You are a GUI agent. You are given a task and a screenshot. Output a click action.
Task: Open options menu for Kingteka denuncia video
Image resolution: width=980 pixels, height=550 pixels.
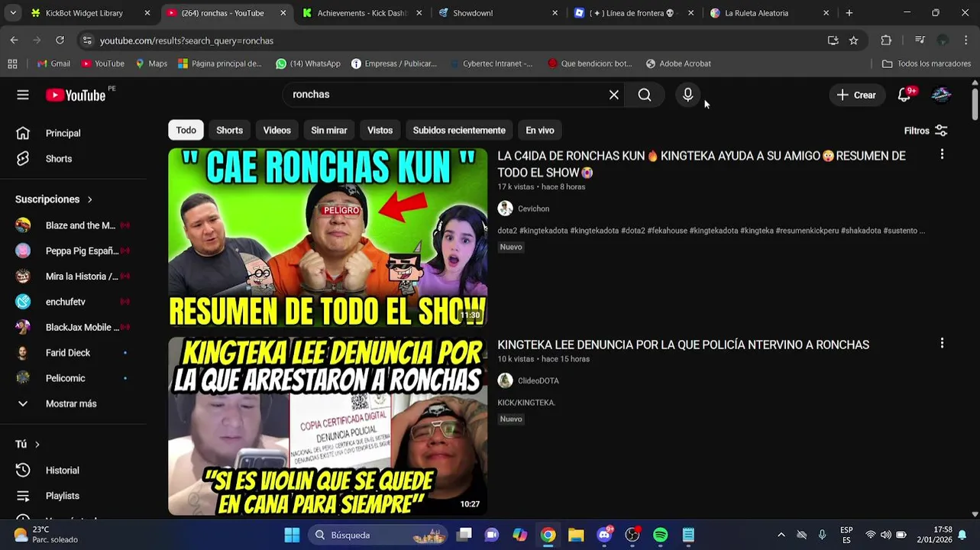click(942, 344)
